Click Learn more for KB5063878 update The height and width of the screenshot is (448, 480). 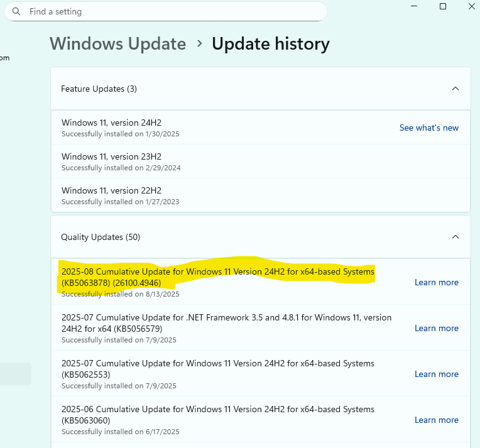point(437,282)
